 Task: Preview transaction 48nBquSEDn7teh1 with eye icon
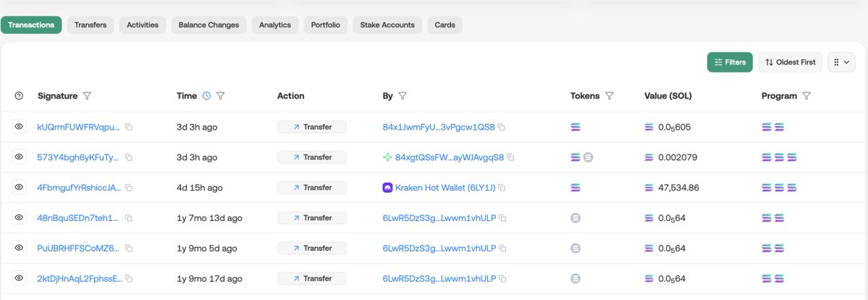(19, 218)
